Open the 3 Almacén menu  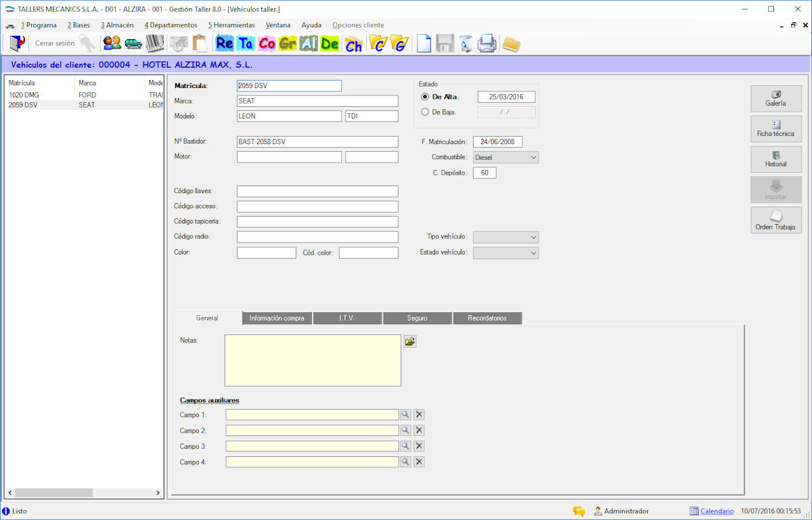pyautogui.click(x=117, y=25)
